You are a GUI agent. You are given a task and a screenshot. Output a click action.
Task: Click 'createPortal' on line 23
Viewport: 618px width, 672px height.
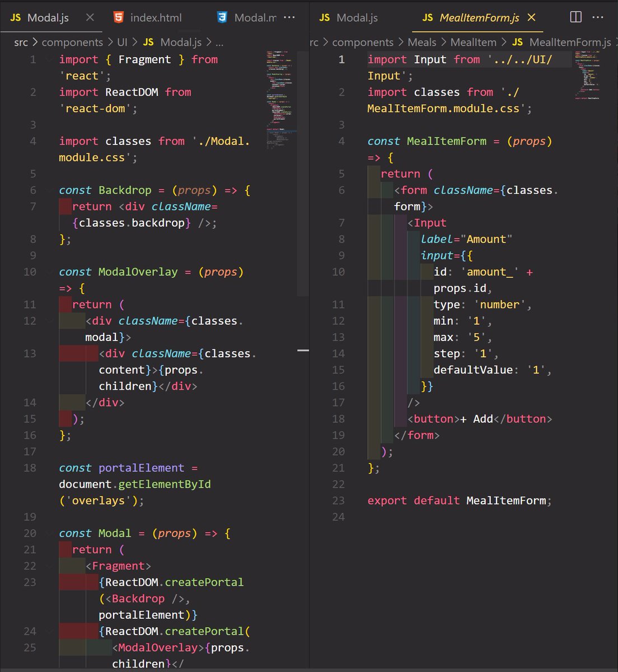(x=204, y=582)
